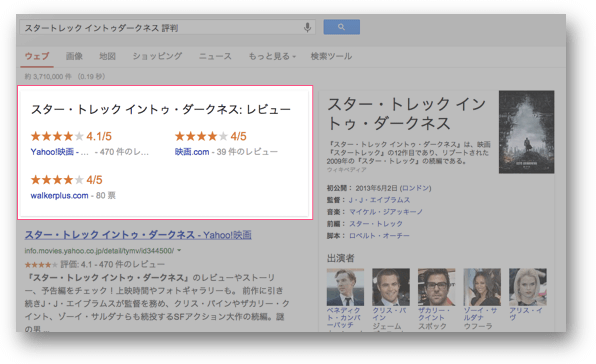Image resolution: width=596 pixels, height=364 pixels.
Task: Open the walkerplus.com review link
Action: (59, 196)
